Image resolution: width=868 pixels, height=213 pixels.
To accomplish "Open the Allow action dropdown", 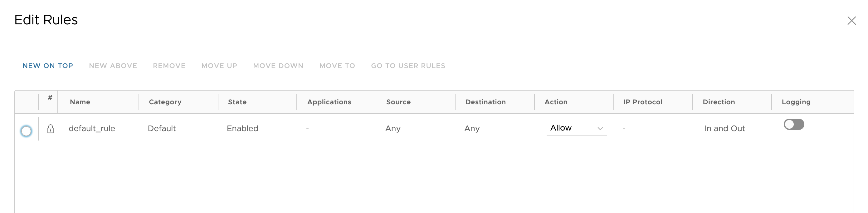I will tap(576, 128).
